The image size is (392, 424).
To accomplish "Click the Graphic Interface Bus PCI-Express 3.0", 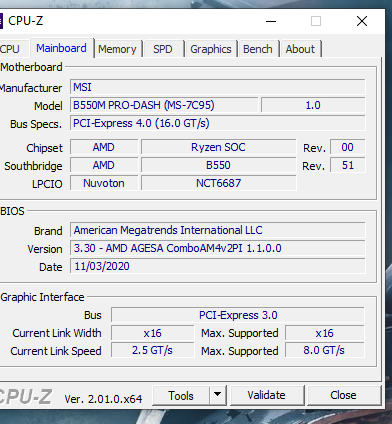I will (x=238, y=315).
